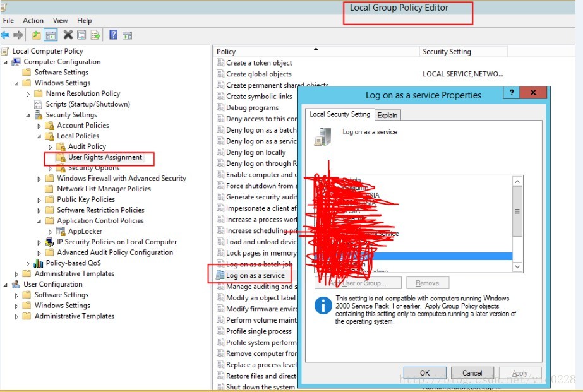Select the Local Security Setting tab
This screenshot has width=583, height=392.
click(x=340, y=114)
